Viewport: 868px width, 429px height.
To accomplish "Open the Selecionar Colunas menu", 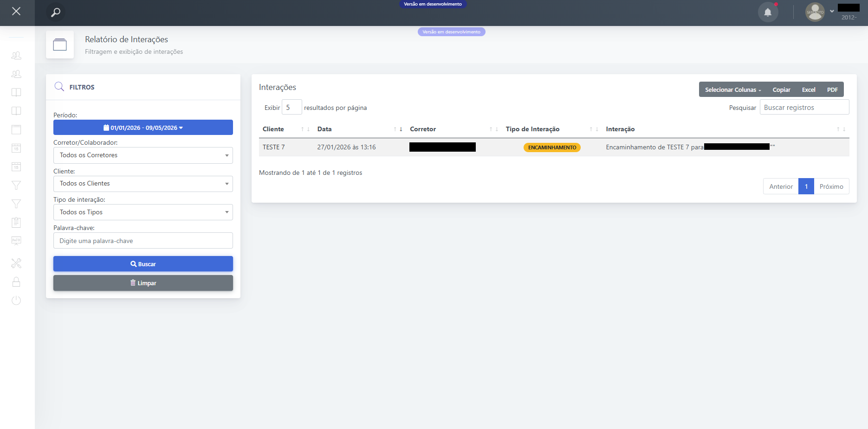I will point(732,90).
